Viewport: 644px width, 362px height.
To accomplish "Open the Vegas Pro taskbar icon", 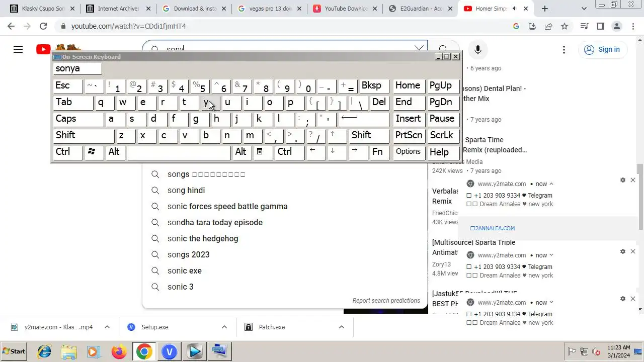I will 170,351.
